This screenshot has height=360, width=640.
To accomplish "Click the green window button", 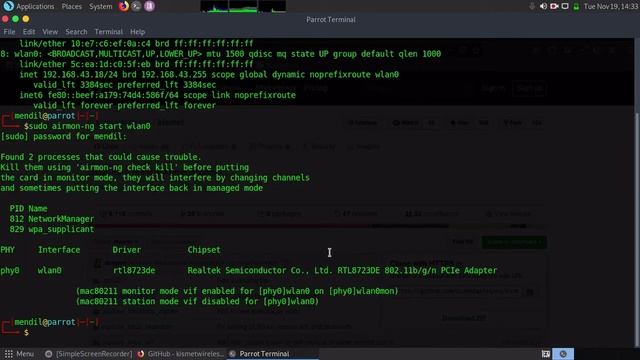I will [x=16, y=19].
